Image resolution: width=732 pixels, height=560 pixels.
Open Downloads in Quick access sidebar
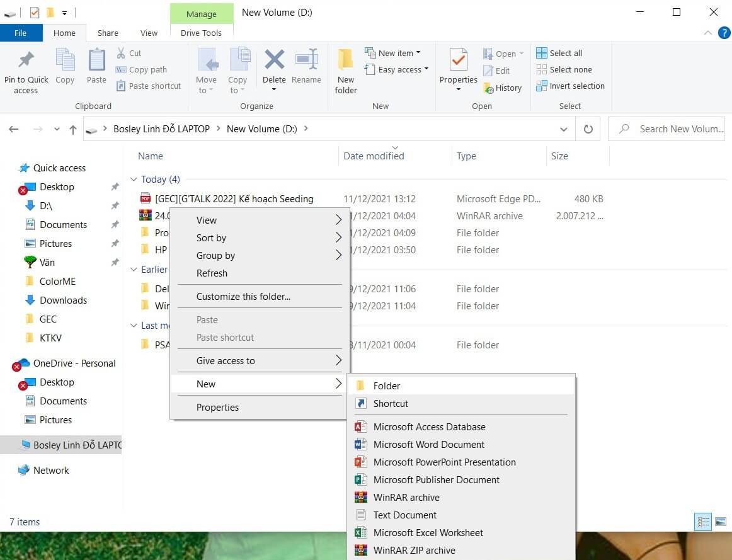tap(63, 300)
